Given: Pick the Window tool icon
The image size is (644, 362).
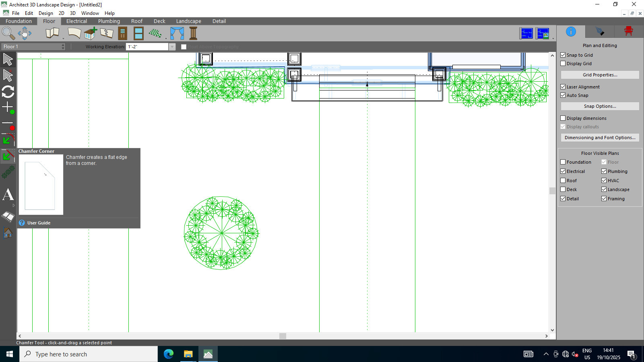Looking at the screenshot, I should tap(138, 33).
